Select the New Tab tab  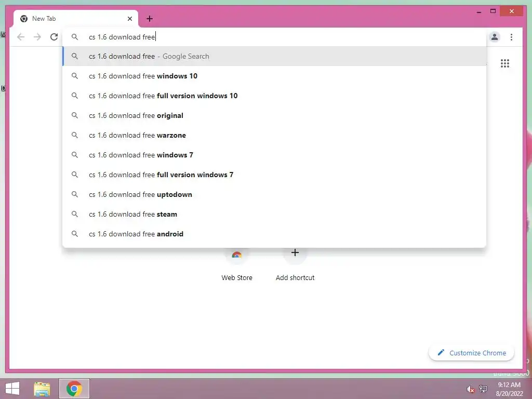coord(76,19)
